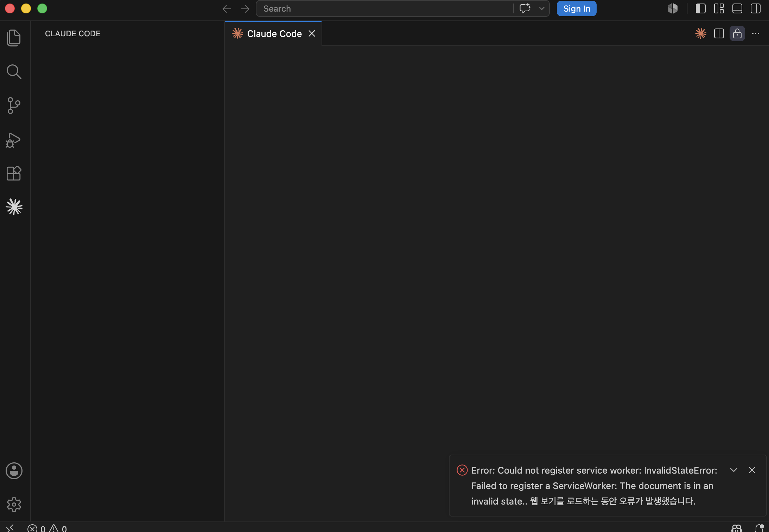Viewport: 769px width, 532px height.
Task: Open the Extensions view
Action: [x=14, y=173]
